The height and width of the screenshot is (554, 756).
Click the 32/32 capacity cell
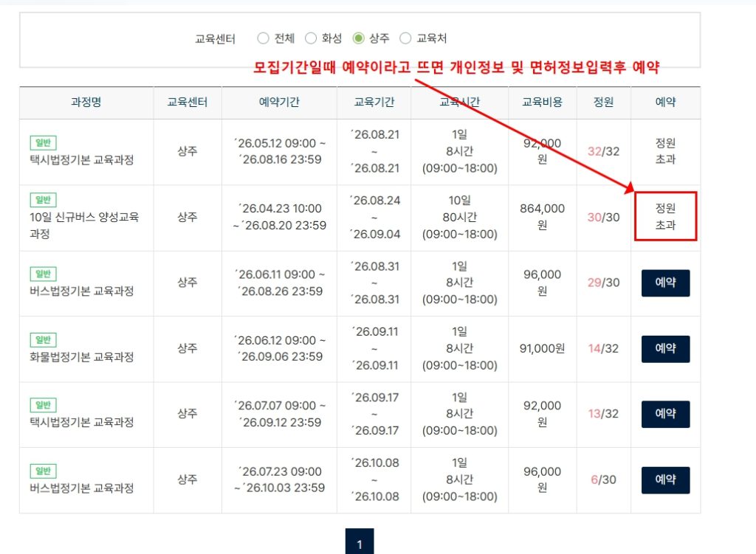pos(604,152)
